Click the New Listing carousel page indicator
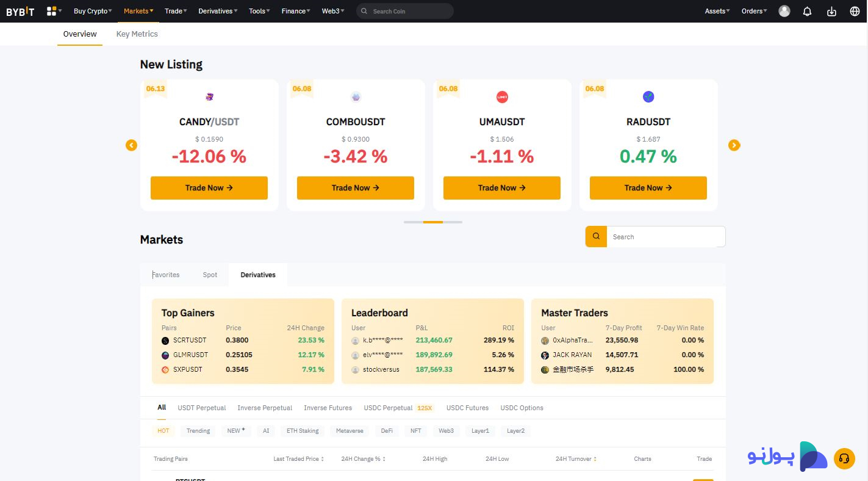This screenshot has height=481, width=868. (433, 222)
